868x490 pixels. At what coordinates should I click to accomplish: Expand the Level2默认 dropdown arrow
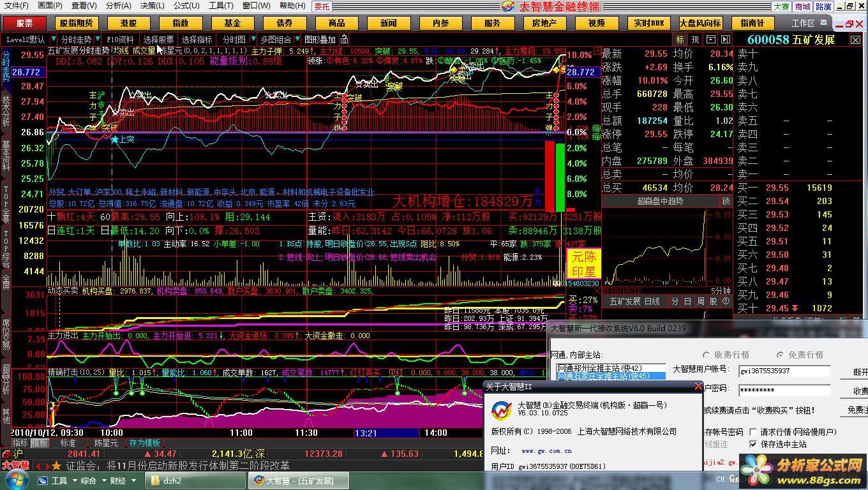pos(52,40)
